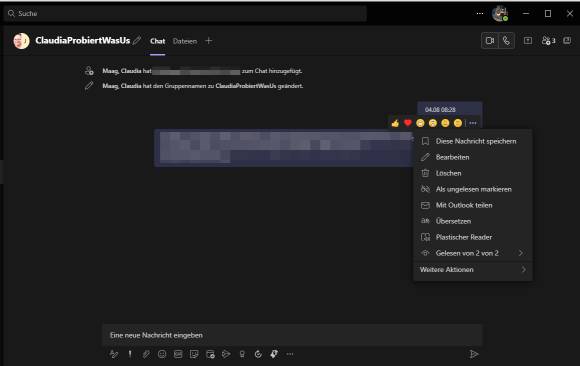This screenshot has width=580, height=366.
Task: Set delivery options with exclamation icon
Action: [130, 354]
